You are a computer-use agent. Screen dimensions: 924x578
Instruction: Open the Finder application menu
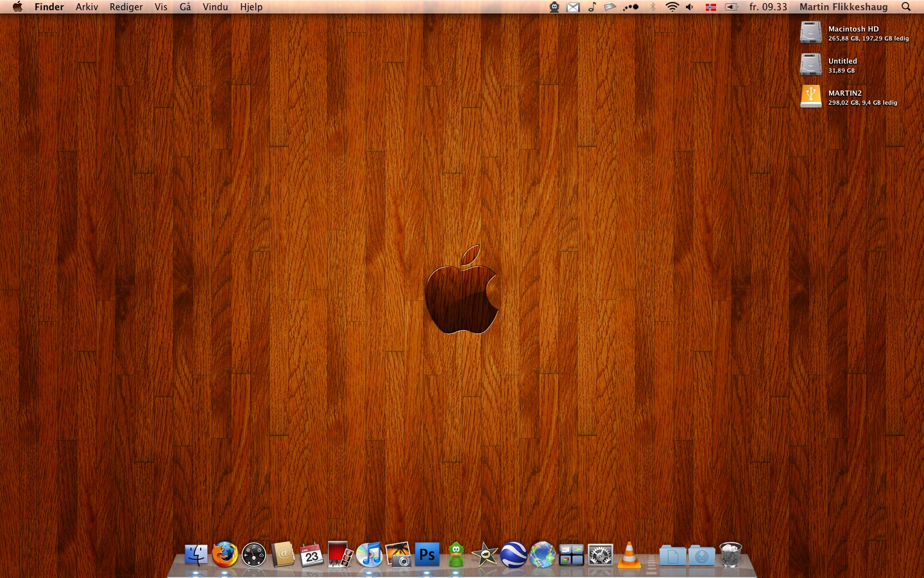click(49, 7)
